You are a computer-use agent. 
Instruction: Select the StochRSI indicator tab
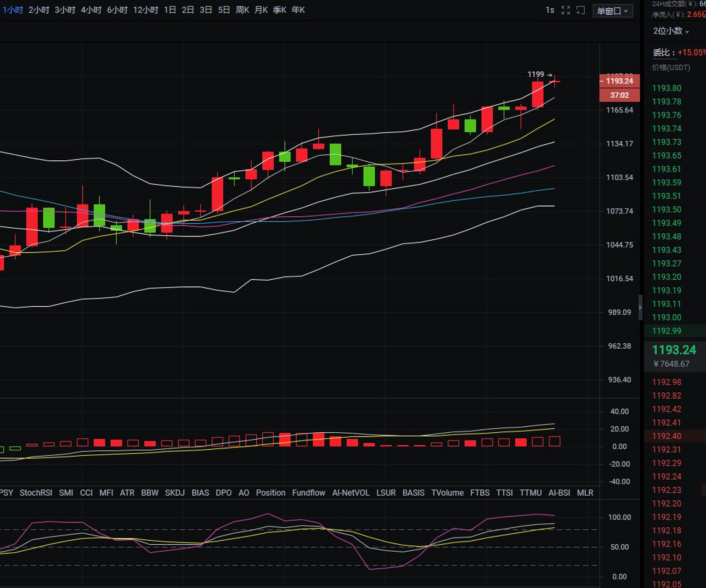tap(36, 493)
